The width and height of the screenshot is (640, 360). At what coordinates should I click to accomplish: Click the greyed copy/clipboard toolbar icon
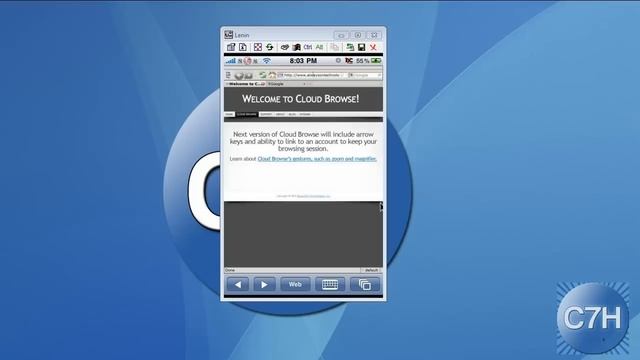click(334, 47)
